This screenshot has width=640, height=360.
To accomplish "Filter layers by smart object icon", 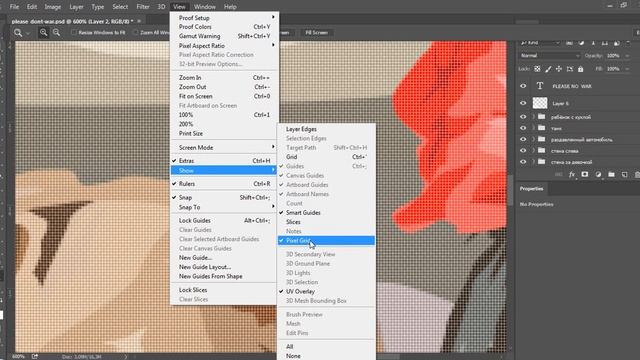I will [x=617, y=42].
